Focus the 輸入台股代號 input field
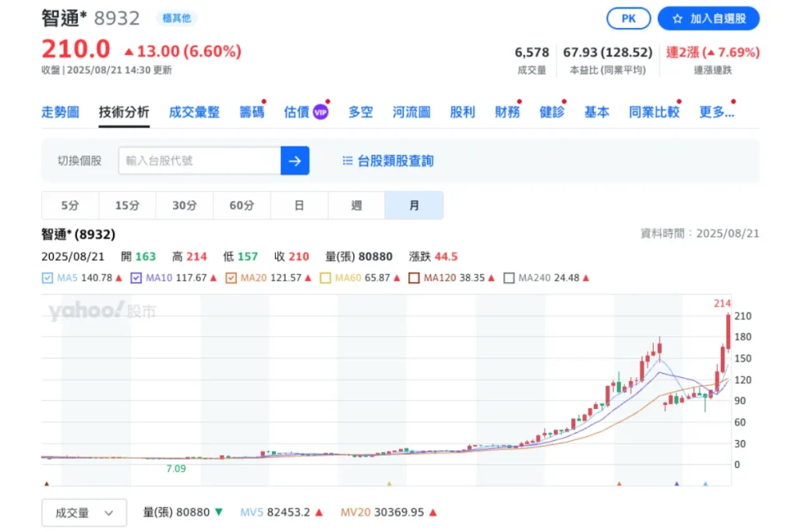This screenshot has height=532, width=798. coord(199,160)
